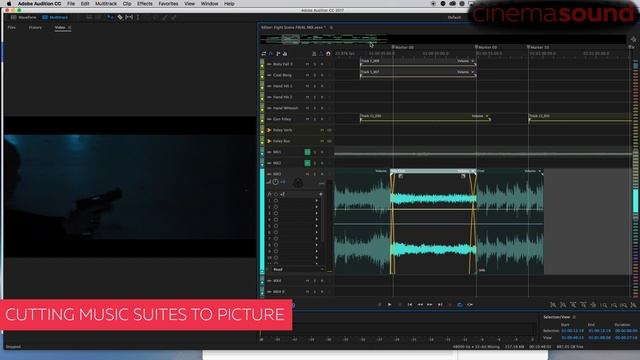Solo the Hand Hit 1 track
640x360 pixels.
click(315, 87)
